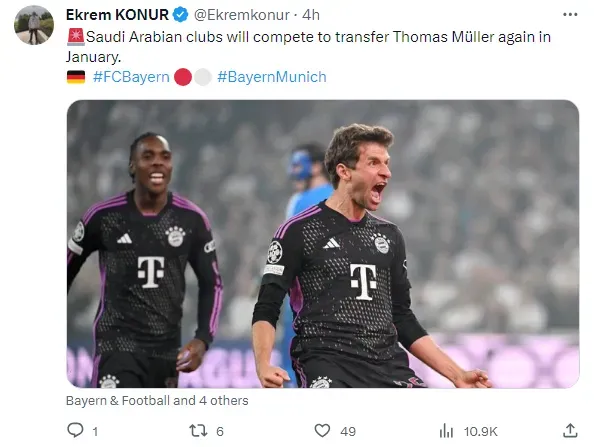Open the #BayernMunich hashtag
This screenshot has width=594, height=447.
[x=272, y=77]
